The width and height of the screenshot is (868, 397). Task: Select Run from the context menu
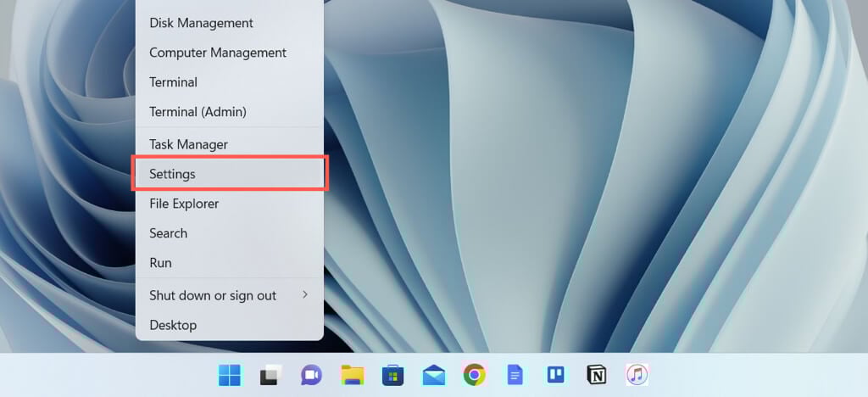(x=161, y=263)
